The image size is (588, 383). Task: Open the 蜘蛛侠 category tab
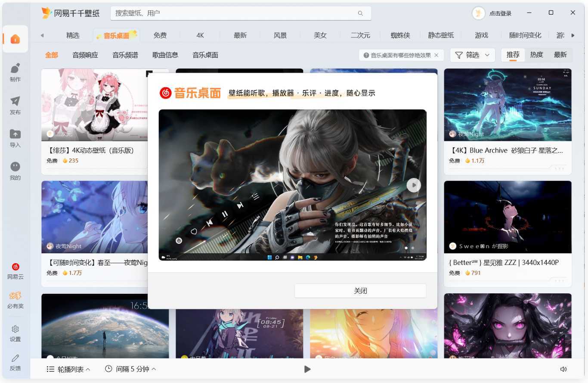pos(400,35)
